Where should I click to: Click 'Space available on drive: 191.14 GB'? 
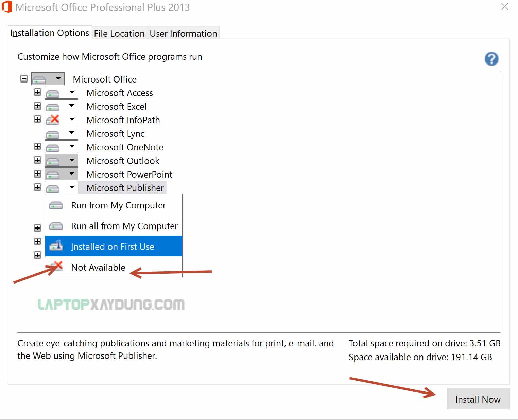pyautogui.click(x=420, y=357)
